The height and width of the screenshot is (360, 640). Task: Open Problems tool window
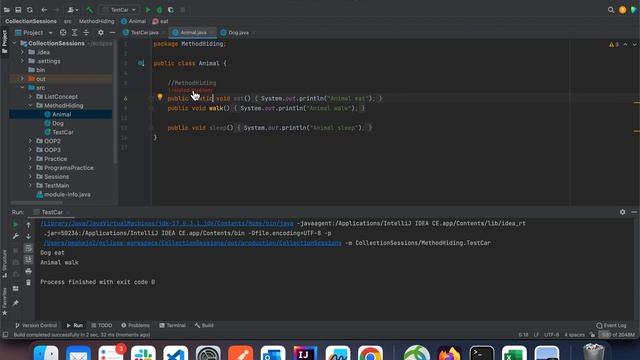[136, 326]
